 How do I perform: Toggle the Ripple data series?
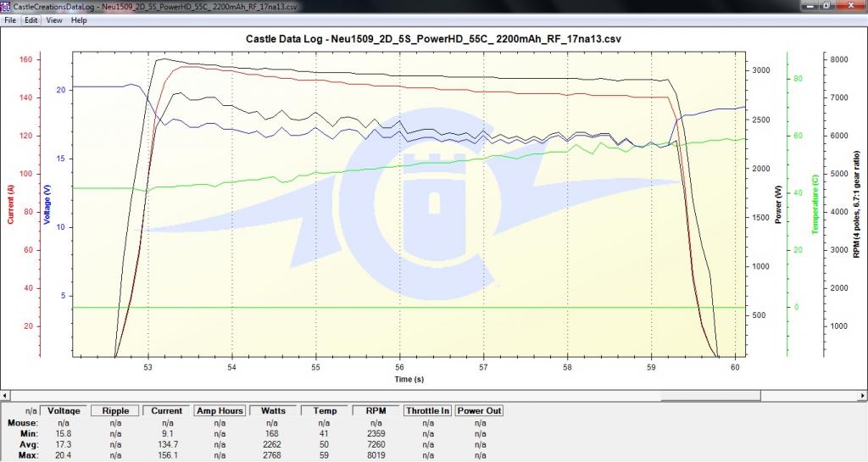point(115,411)
